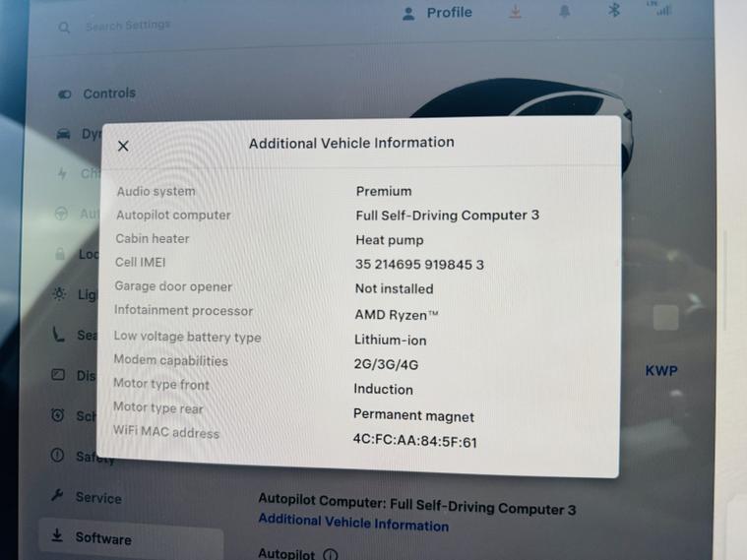Tap the LTE signal strength icon
Screen dimensions: 747x560
click(x=657, y=9)
